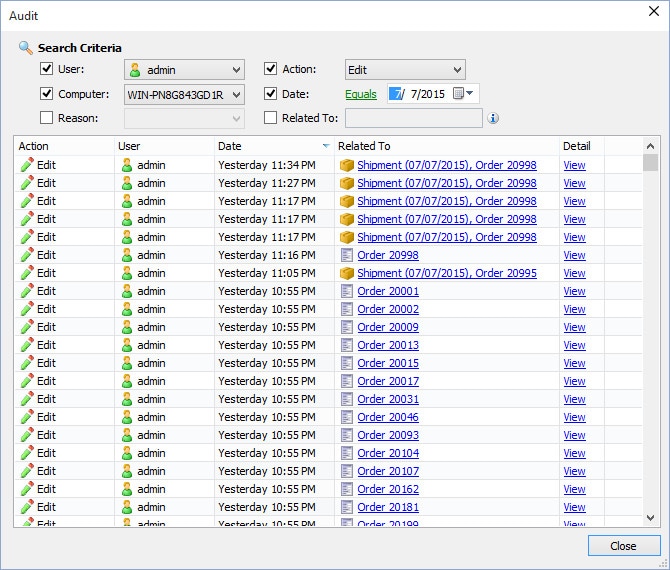Viewport: 670px width, 570px height.
Task: Click pencil edit icon in Order 20002 row
Action: pyautogui.click(x=27, y=309)
